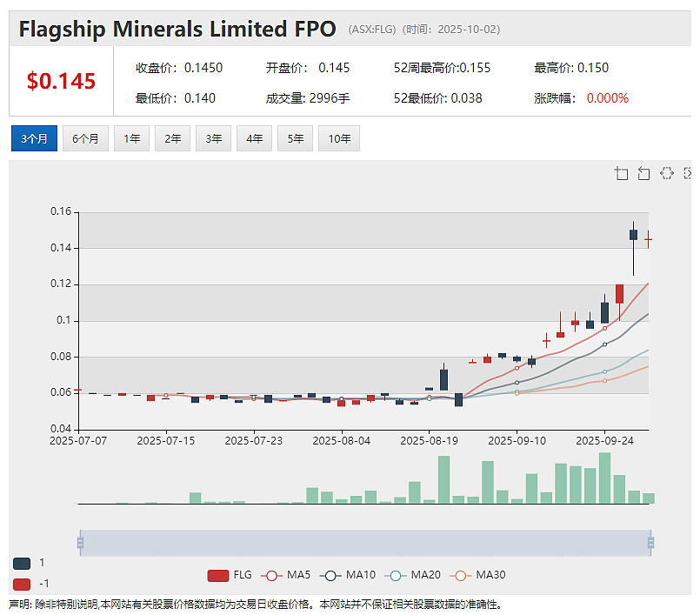Show the 10年 price history
The width and height of the screenshot is (700, 615).
click(x=339, y=138)
